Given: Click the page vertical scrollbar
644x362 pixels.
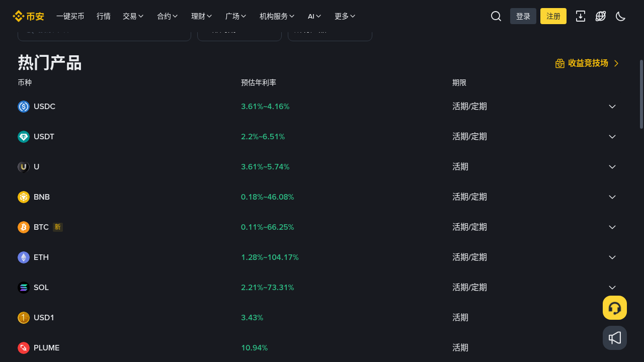Looking at the screenshot, I should pos(641,95).
